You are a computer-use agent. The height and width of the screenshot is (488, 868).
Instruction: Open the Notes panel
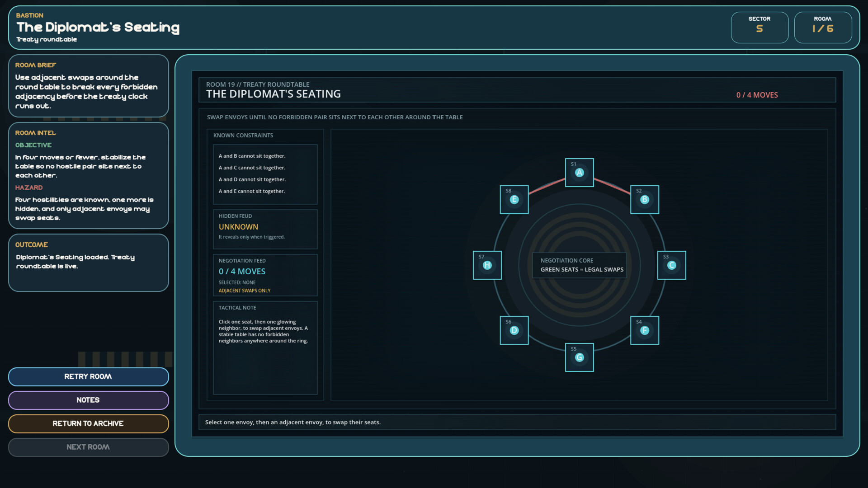88,400
